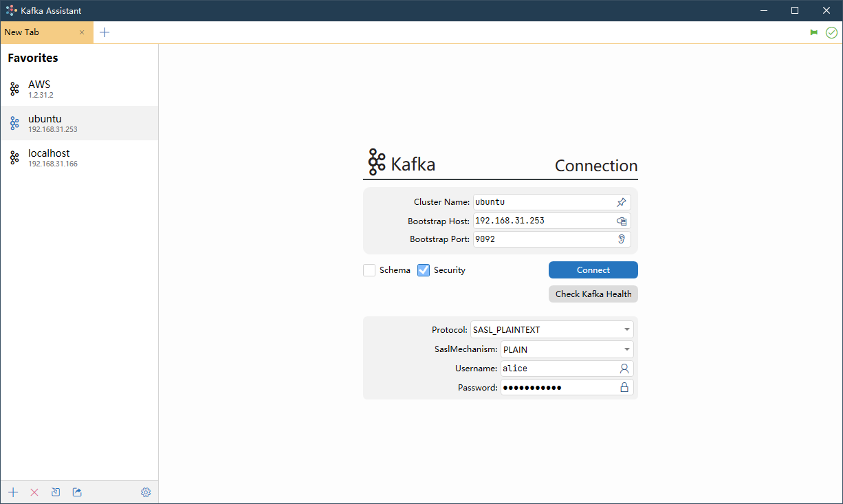843x504 pixels.
Task: Click the add favorite plus icon in the sidebar footer
Action: tap(13, 492)
